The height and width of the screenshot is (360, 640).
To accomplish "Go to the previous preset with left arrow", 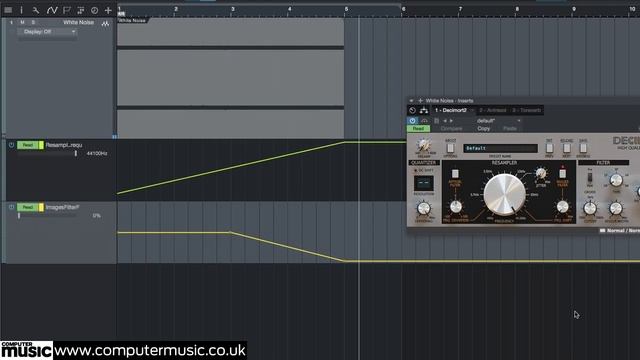I will pos(445,121).
